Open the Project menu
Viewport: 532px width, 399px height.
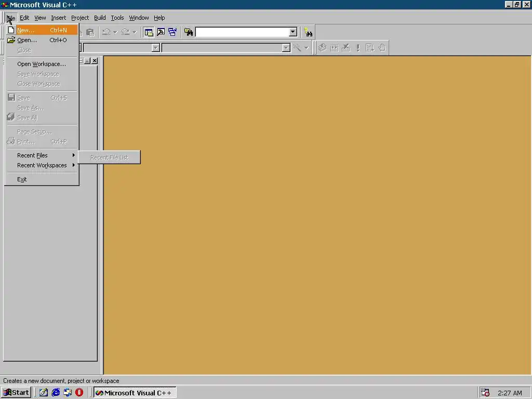(80, 18)
